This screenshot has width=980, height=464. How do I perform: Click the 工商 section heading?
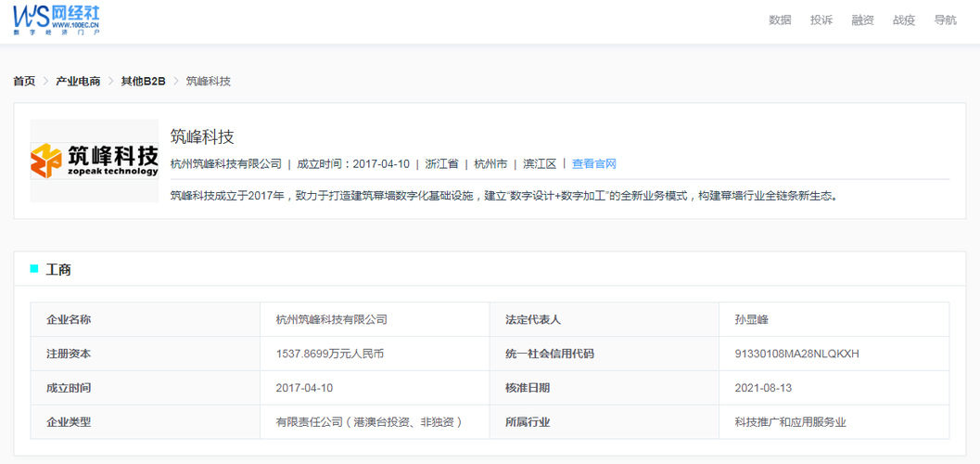(58, 270)
